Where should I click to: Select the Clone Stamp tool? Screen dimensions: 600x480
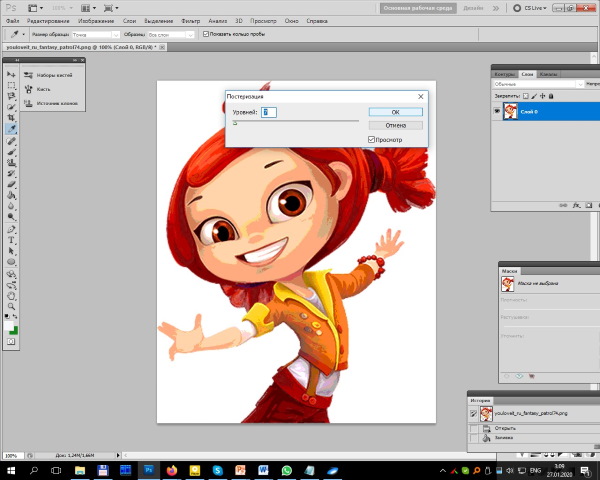pyautogui.click(x=11, y=163)
